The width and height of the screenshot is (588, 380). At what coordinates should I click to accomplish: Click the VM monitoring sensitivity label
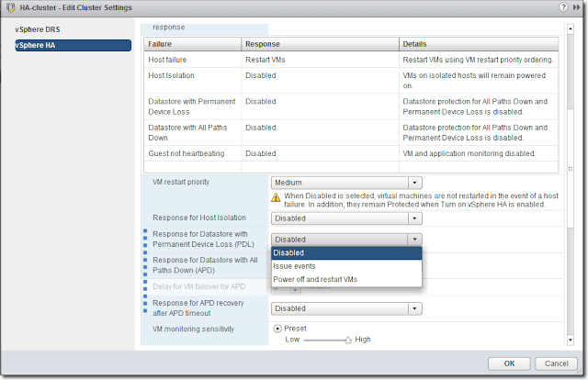193,329
